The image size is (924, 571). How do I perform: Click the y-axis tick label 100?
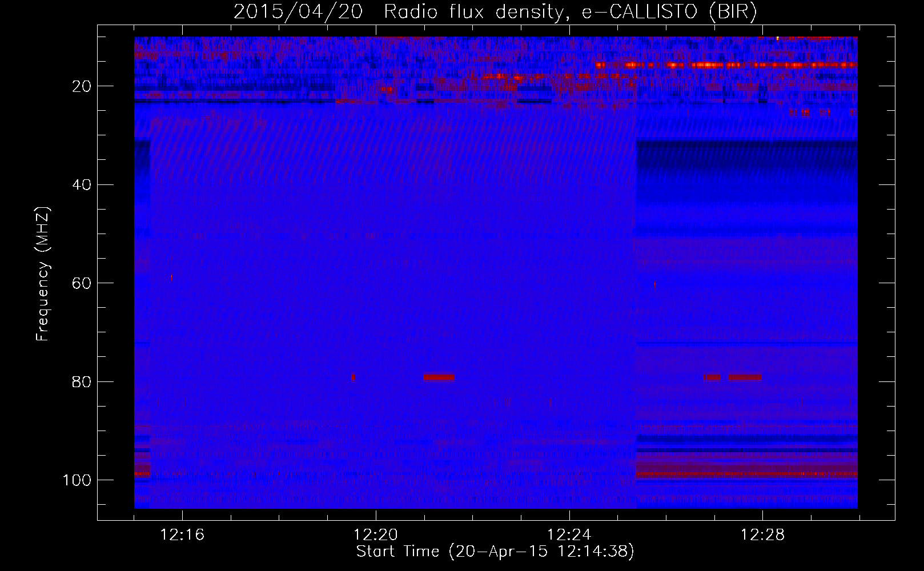coord(77,480)
